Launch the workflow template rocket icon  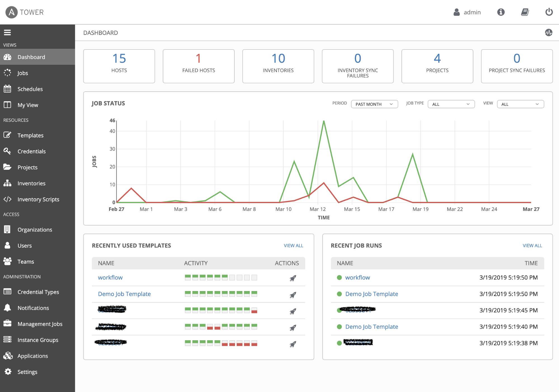tap(293, 278)
